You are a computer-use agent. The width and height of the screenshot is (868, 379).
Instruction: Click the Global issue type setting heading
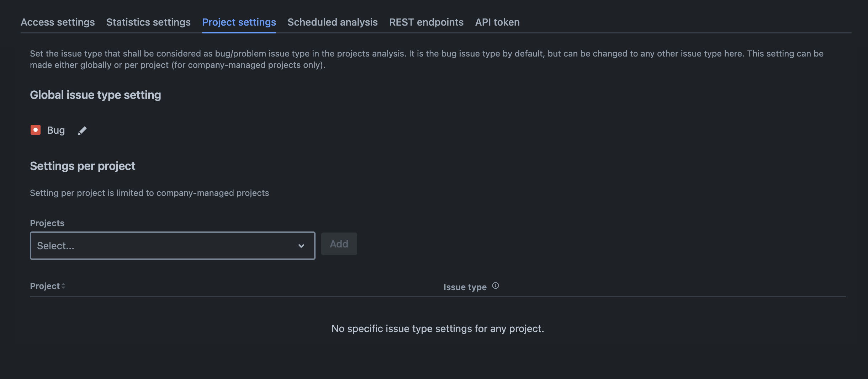[x=95, y=95]
